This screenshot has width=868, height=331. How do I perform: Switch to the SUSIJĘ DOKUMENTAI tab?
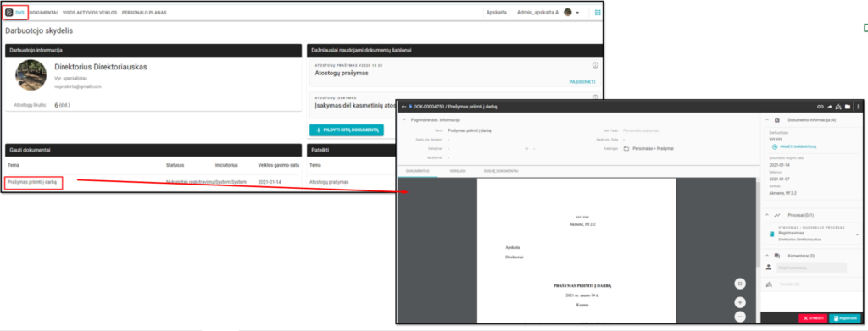(501, 171)
